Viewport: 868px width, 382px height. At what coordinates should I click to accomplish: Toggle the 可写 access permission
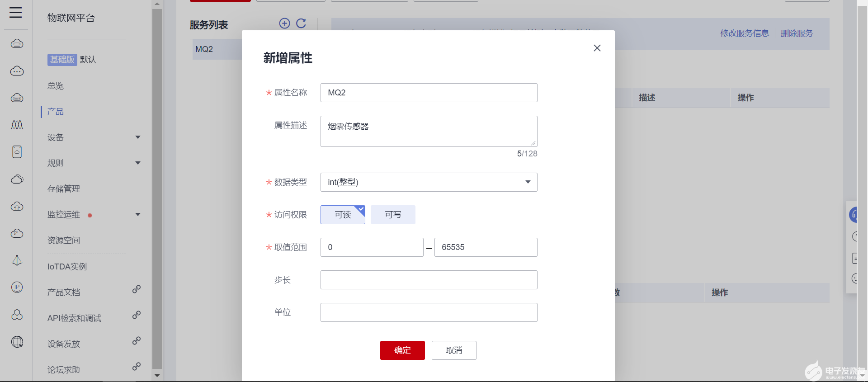(393, 215)
